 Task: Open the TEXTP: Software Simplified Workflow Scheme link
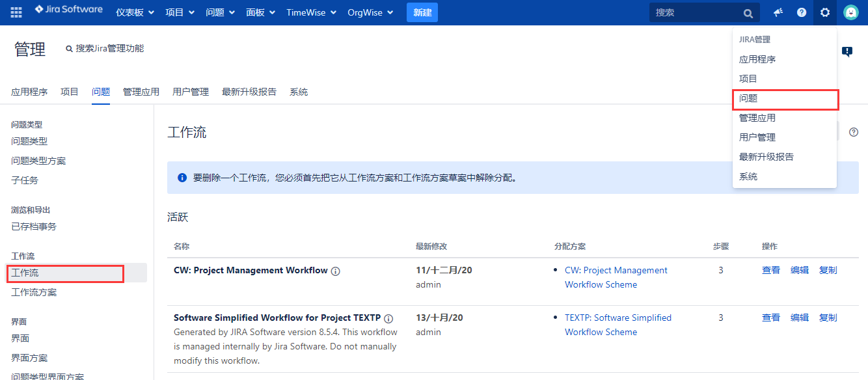617,325
